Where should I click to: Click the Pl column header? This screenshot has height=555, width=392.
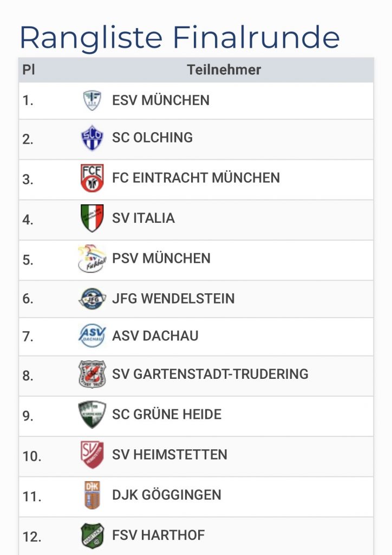click(29, 70)
